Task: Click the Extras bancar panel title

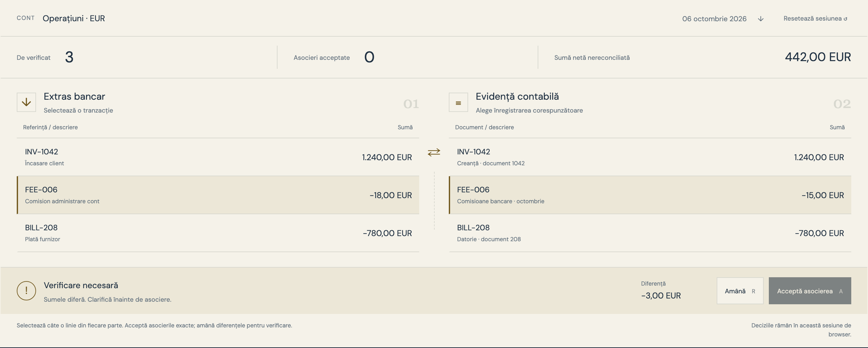Action: [74, 96]
